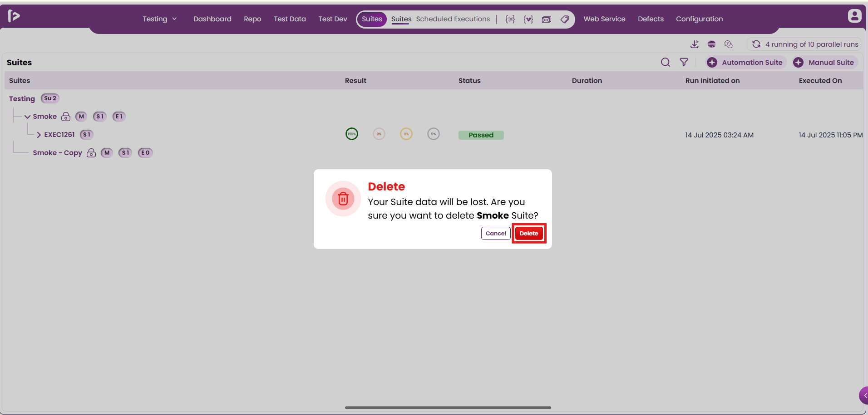868x415 pixels.
Task: Open the Repo menu
Action: pos(252,19)
